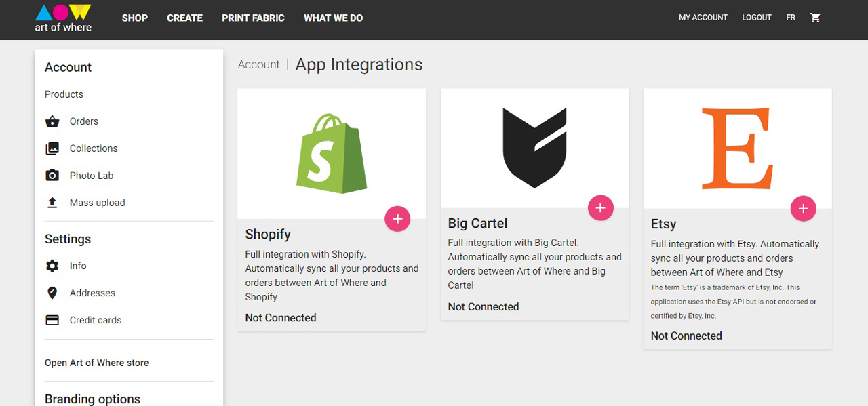868x406 pixels.
Task: Click the Big Cartel integration description
Action: (x=534, y=264)
